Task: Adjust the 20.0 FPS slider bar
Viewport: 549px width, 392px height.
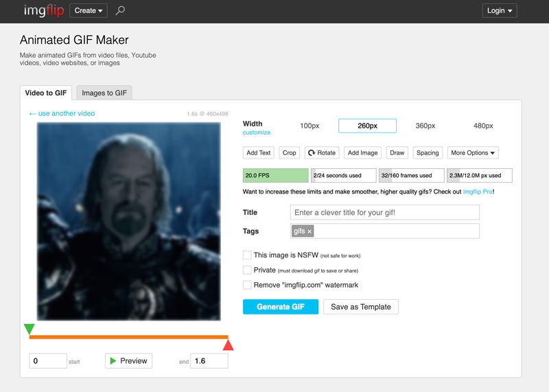Action: [276, 176]
